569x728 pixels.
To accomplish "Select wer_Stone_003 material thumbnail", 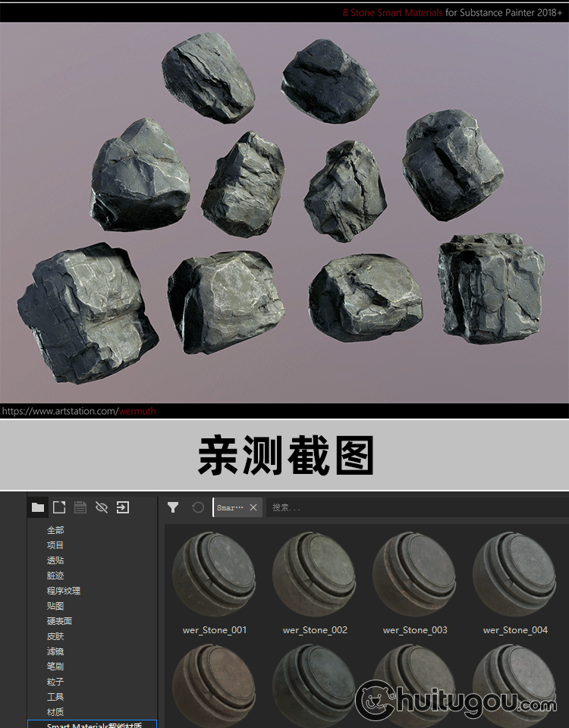I will pos(414,574).
